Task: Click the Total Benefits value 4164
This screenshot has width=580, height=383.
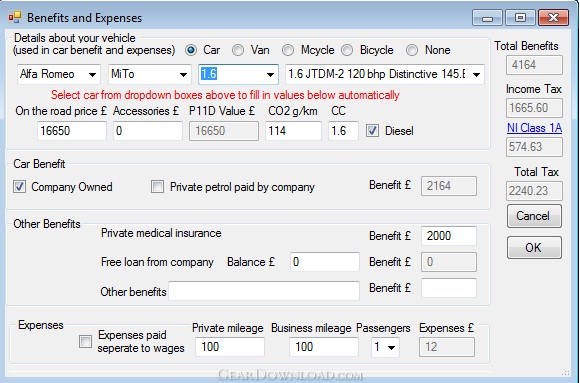Action: 535,65
